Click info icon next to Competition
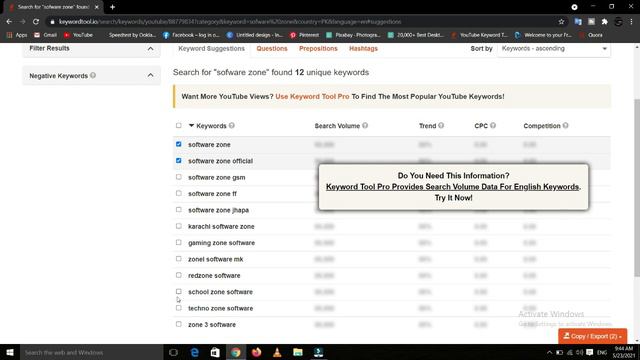The image size is (640, 360). [x=565, y=125]
